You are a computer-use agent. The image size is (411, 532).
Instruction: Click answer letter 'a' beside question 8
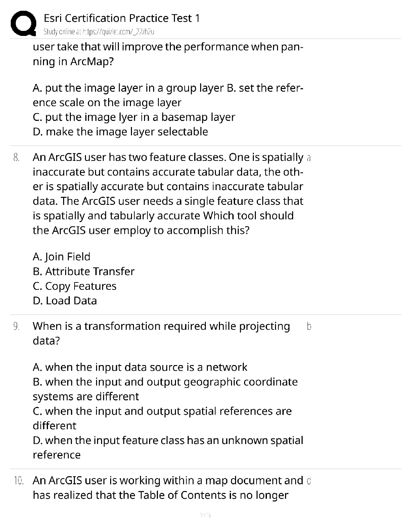click(309, 158)
